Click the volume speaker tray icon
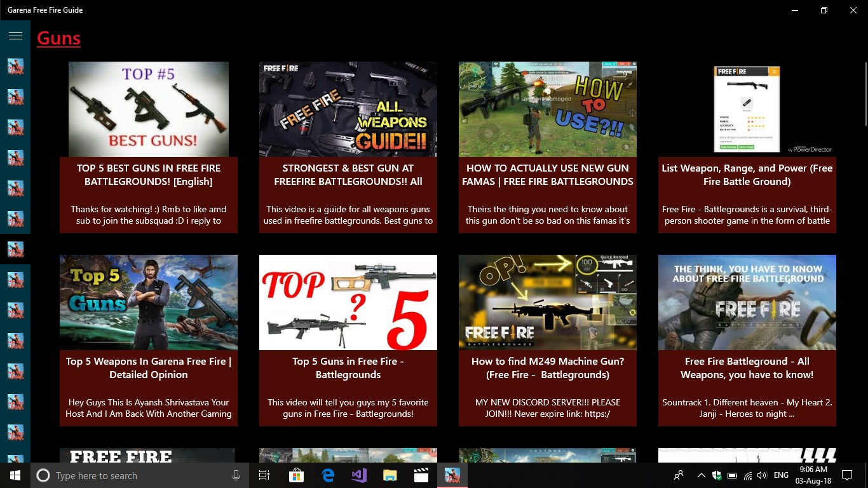The height and width of the screenshot is (488, 868). pos(762,475)
